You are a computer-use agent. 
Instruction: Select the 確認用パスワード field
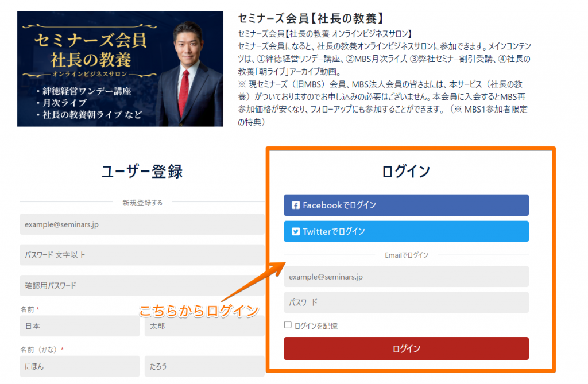click(142, 285)
